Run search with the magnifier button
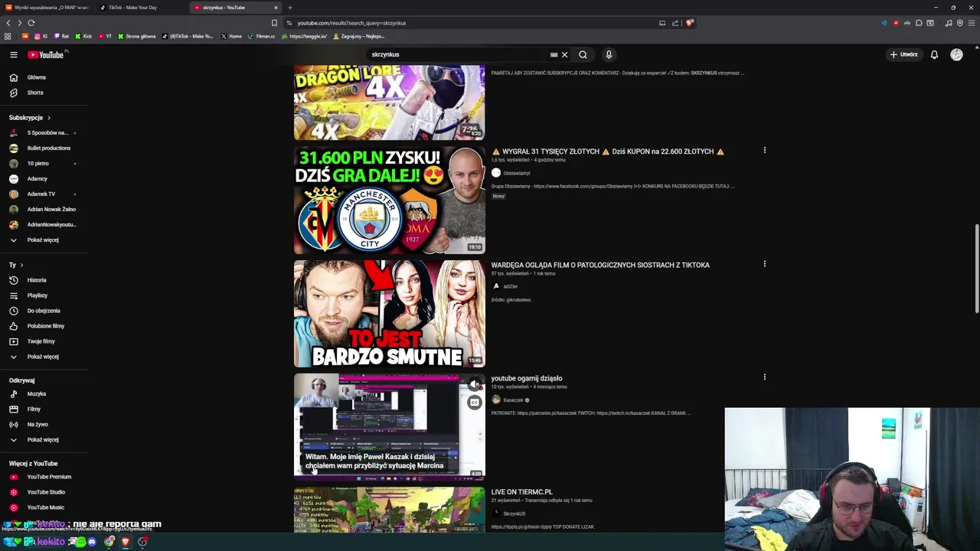 point(583,54)
